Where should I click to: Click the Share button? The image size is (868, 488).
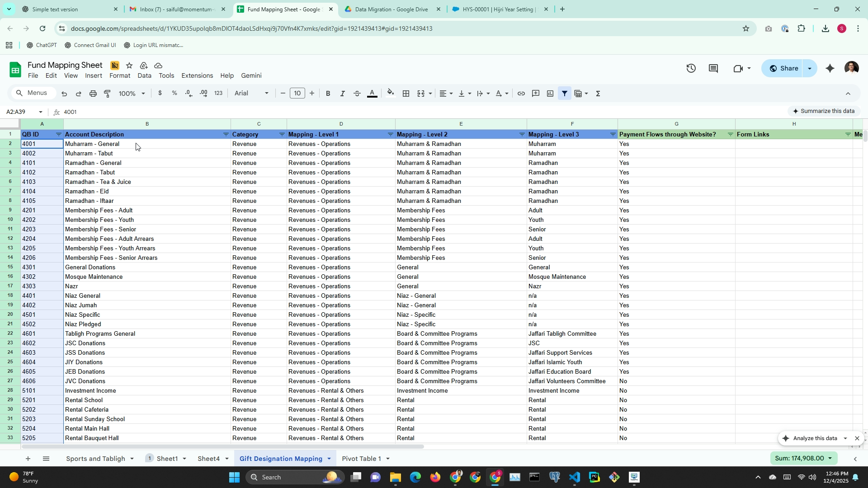pos(784,68)
